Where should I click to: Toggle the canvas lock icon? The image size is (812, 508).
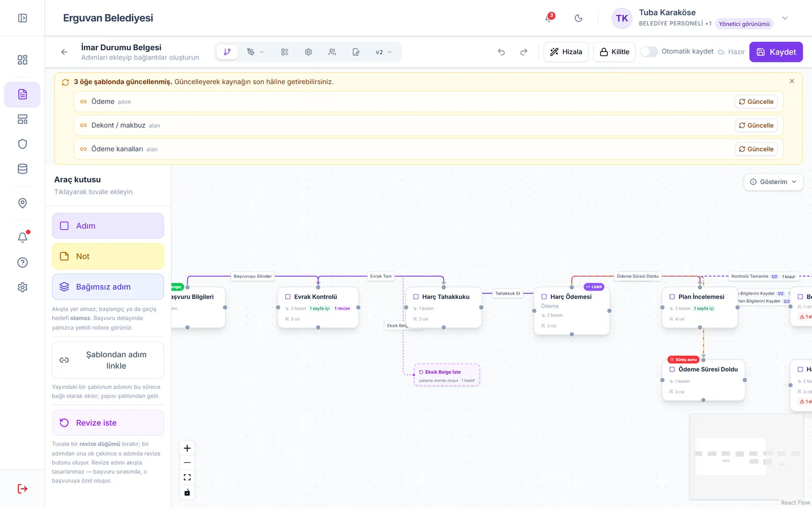coord(187,492)
